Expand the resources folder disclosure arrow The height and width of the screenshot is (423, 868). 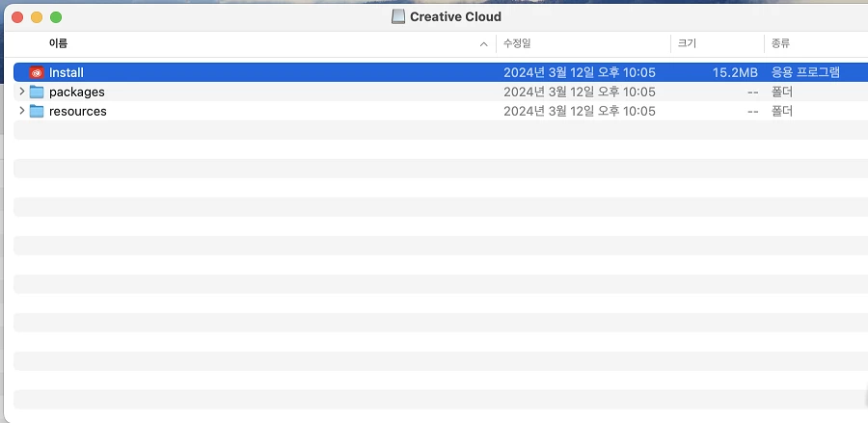(21, 111)
